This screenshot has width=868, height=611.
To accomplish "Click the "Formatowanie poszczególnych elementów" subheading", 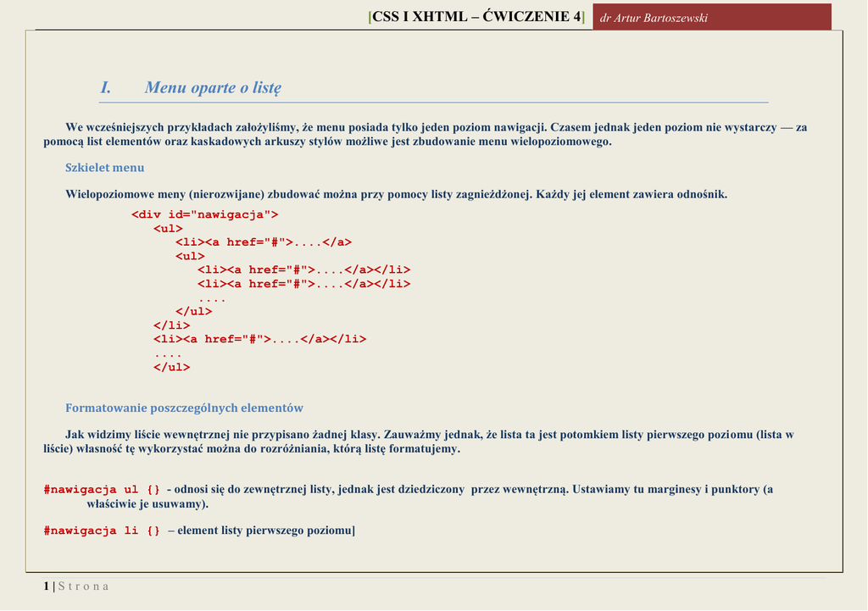I will (184, 408).
